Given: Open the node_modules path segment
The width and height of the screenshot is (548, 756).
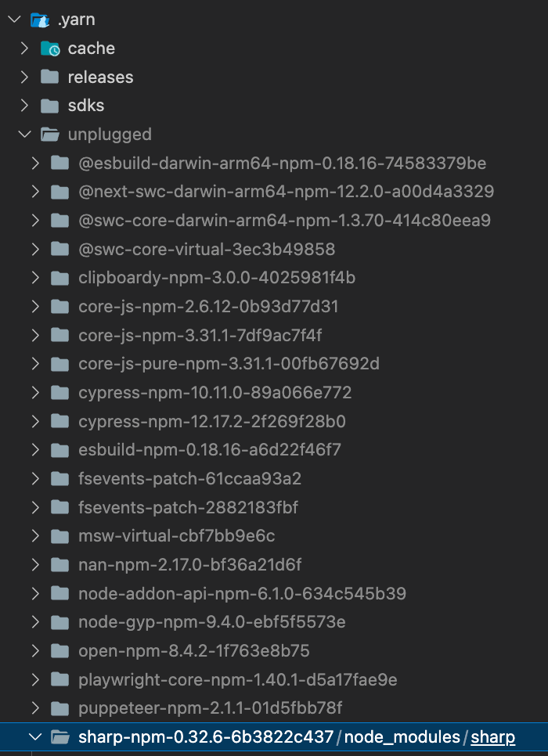Looking at the screenshot, I should coord(402,737).
